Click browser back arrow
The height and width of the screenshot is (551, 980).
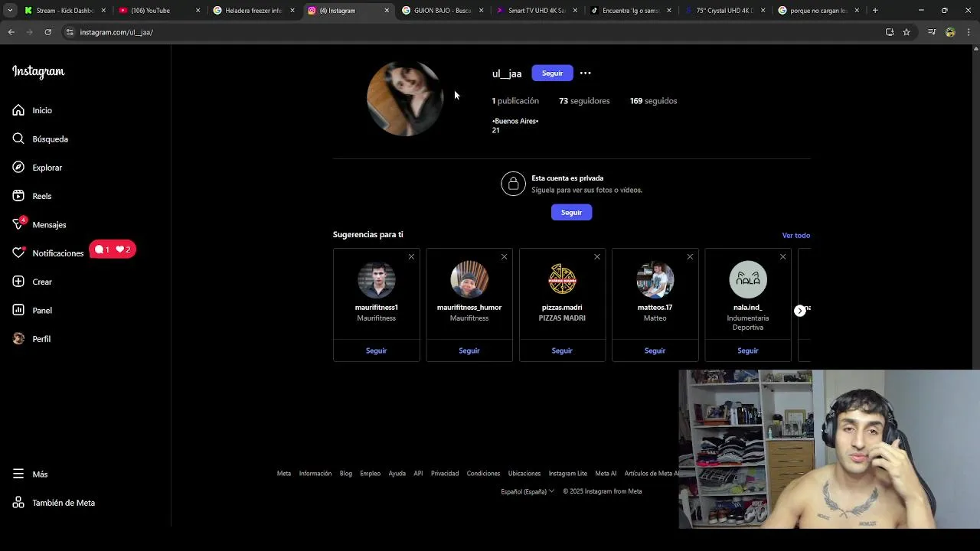point(11,32)
